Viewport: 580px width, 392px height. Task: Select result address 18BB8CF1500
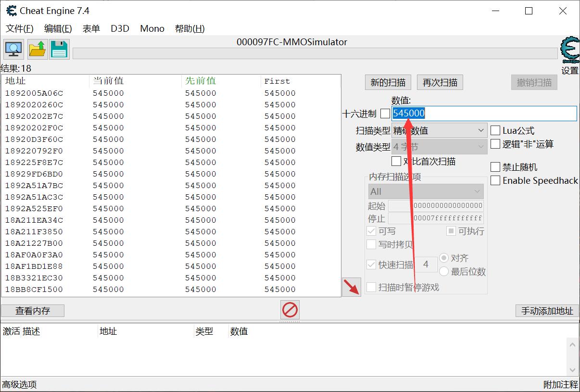point(34,289)
